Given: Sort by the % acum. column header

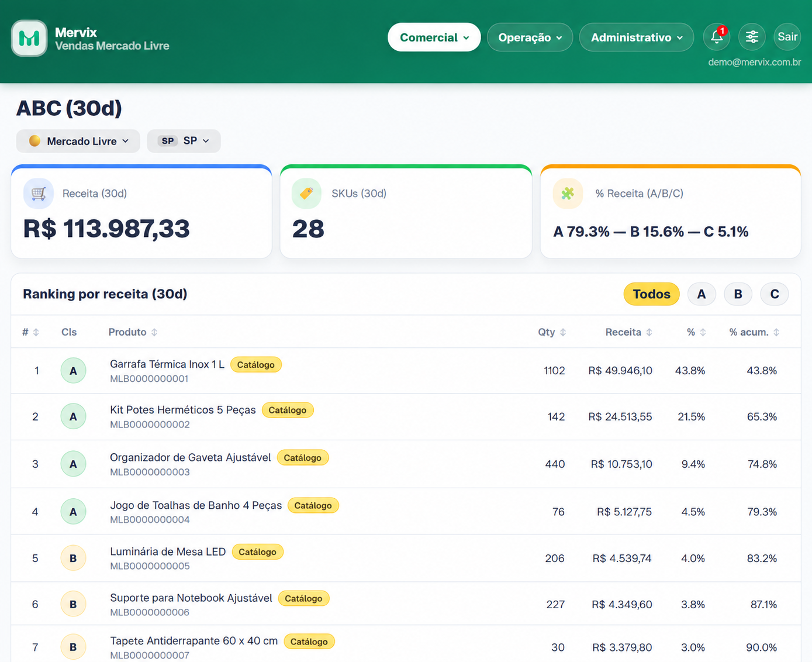Looking at the screenshot, I should pyautogui.click(x=754, y=332).
